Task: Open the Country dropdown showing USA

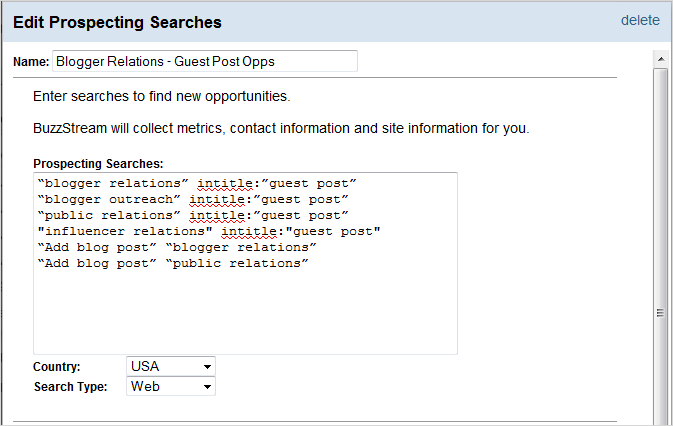Action: coord(171,366)
